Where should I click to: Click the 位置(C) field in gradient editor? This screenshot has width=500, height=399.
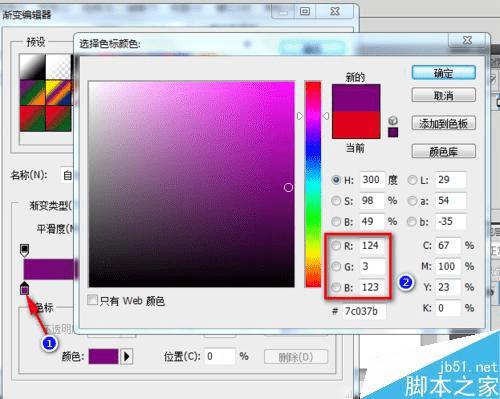click(x=219, y=356)
